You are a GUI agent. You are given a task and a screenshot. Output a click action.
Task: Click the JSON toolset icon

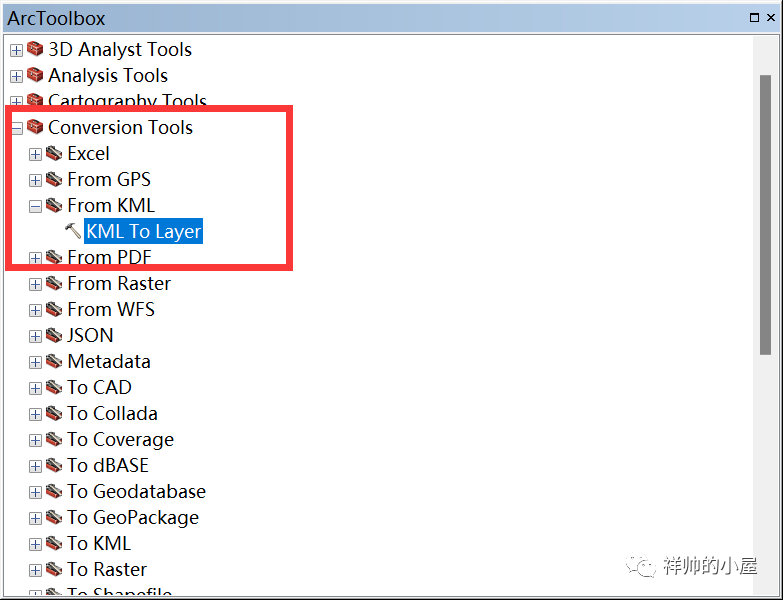pyautogui.click(x=54, y=335)
